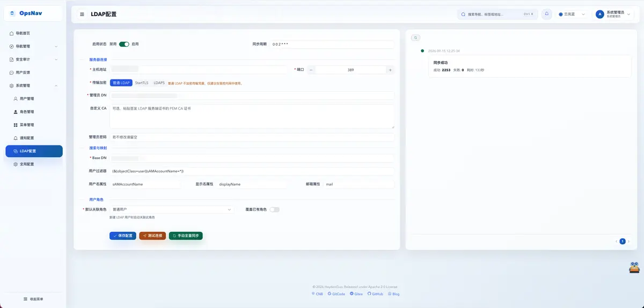Viewport: 644px width, 308px height.
Task: Click the 自定义 CA textarea
Action: [252, 116]
